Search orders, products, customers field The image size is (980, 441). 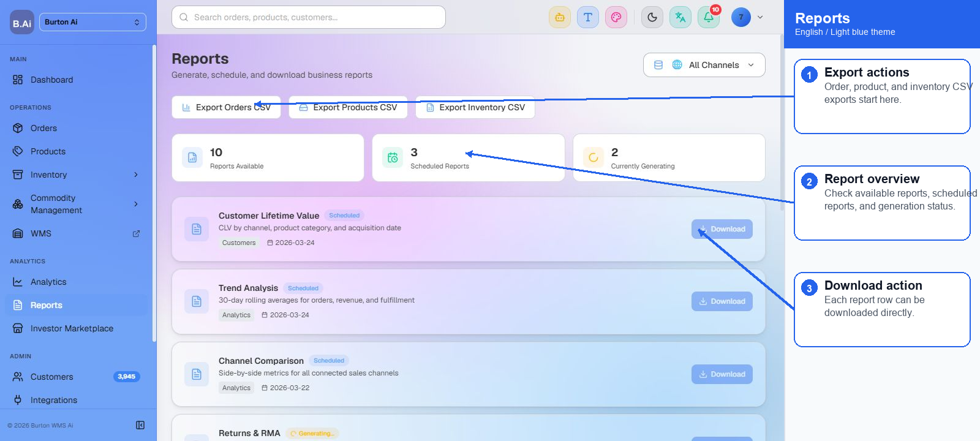click(309, 17)
